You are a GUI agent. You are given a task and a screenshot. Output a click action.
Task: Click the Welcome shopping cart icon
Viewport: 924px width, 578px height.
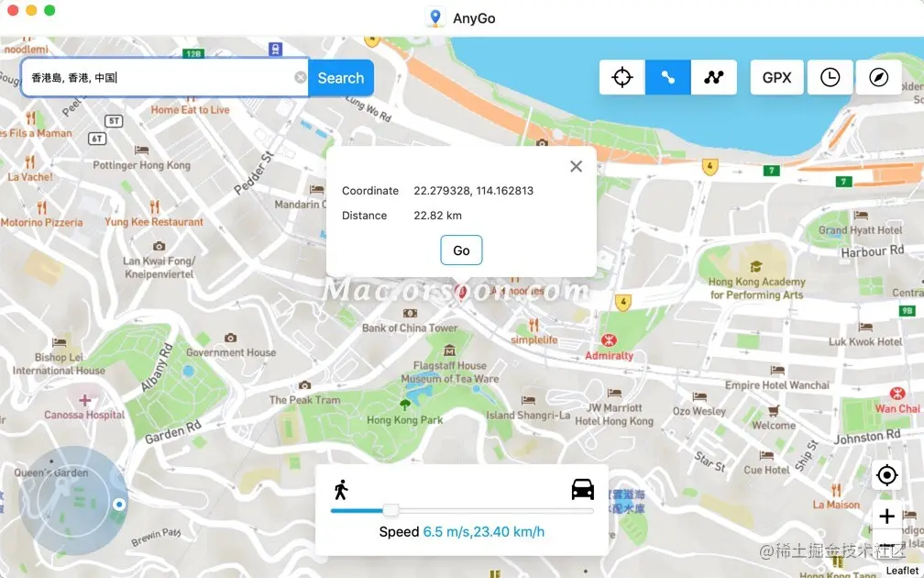(774, 410)
